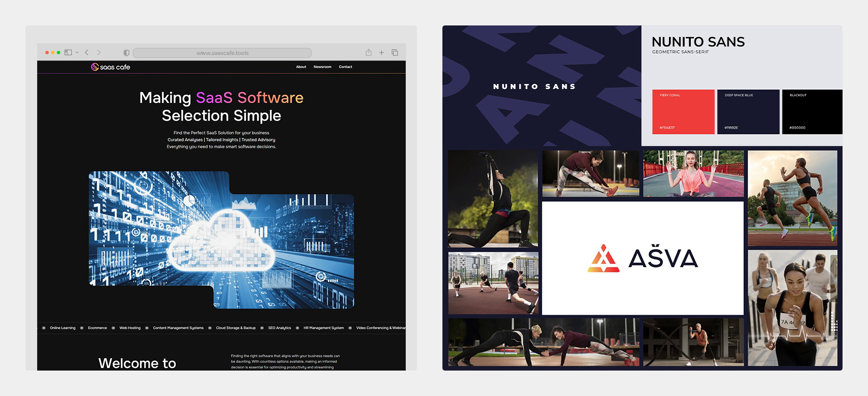Viewport: 868px width, 396px height.
Task: Click the ASVA logo card
Action: [642, 258]
